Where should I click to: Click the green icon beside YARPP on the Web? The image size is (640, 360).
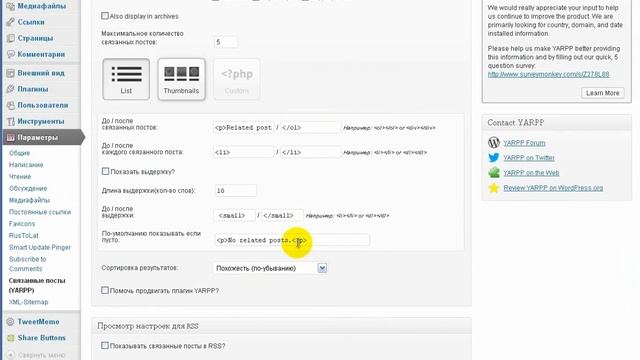point(494,173)
